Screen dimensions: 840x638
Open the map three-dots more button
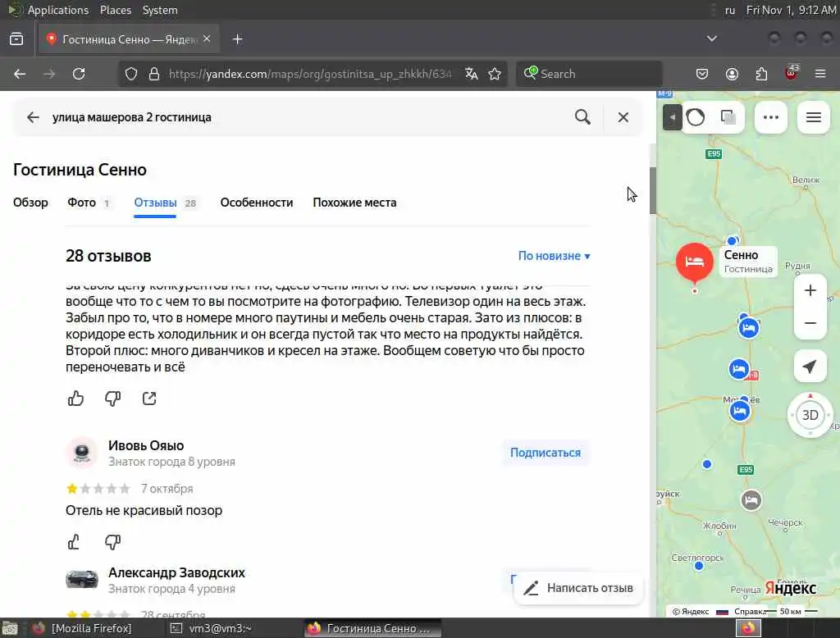coord(771,117)
